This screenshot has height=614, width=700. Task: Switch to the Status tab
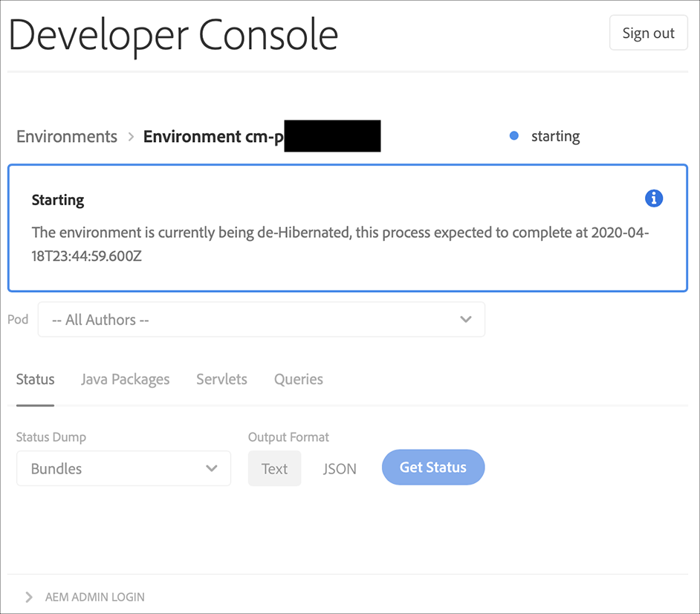pyautogui.click(x=35, y=379)
